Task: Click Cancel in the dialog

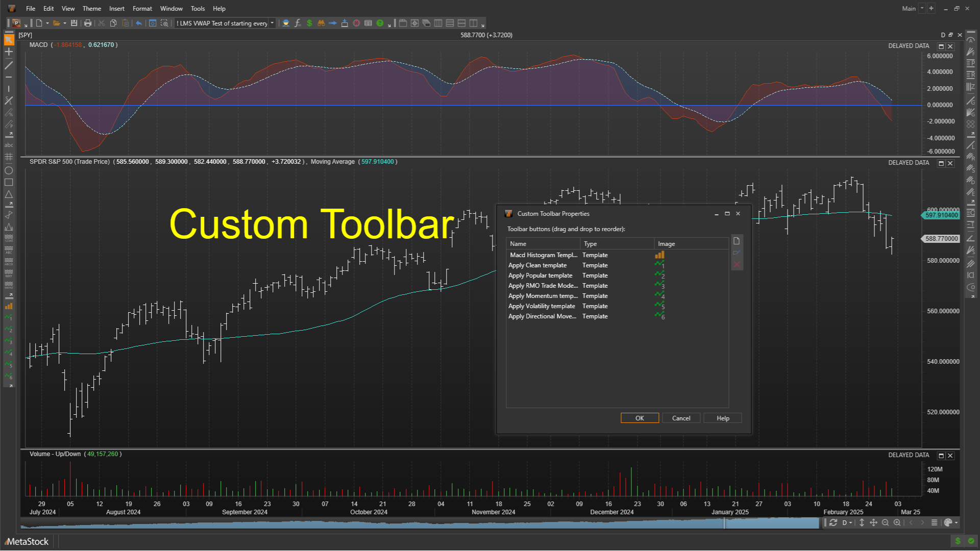Action: pos(681,418)
